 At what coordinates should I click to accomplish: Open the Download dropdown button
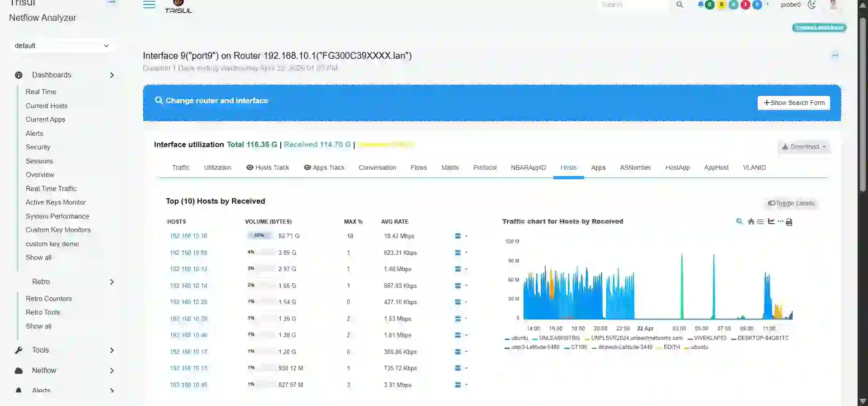click(x=804, y=147)
